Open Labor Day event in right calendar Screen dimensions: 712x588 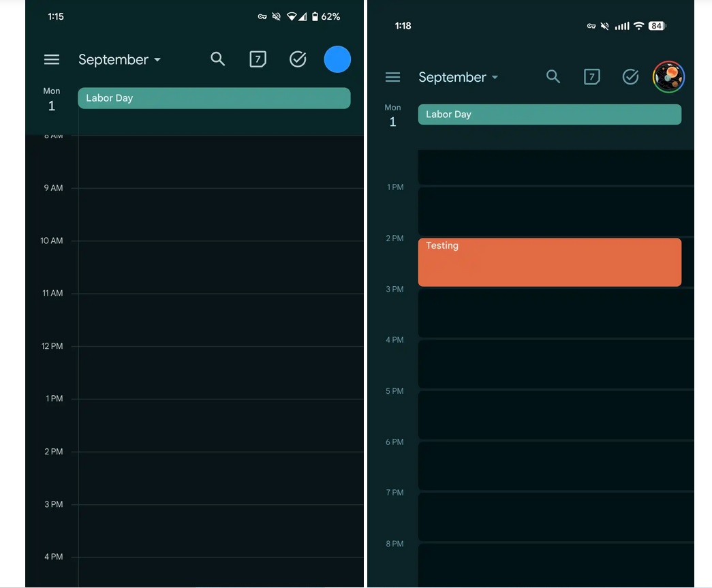pyautogui.click(x=549, y=114)
